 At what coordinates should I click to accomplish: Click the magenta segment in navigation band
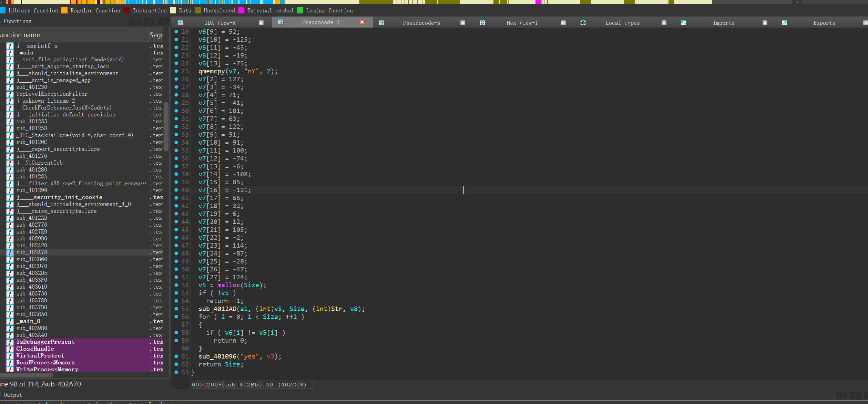tap(538, 2)
